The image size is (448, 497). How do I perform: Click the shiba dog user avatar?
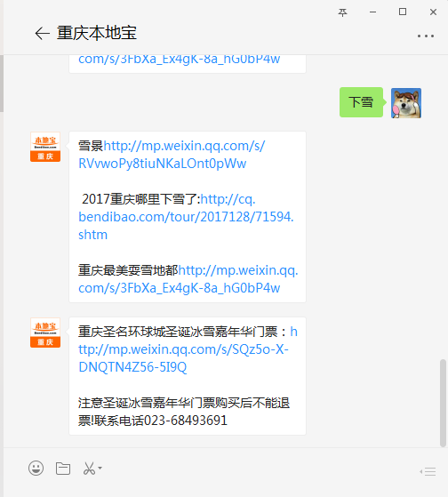click(406, 103)
